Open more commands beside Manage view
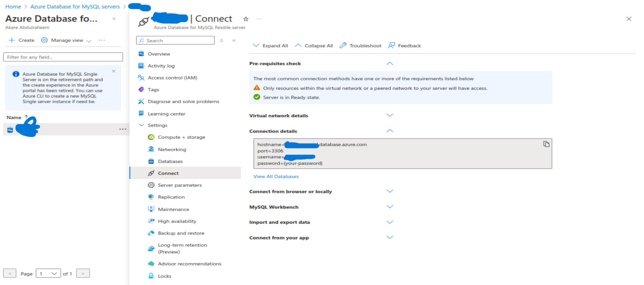 coord(102,40)
